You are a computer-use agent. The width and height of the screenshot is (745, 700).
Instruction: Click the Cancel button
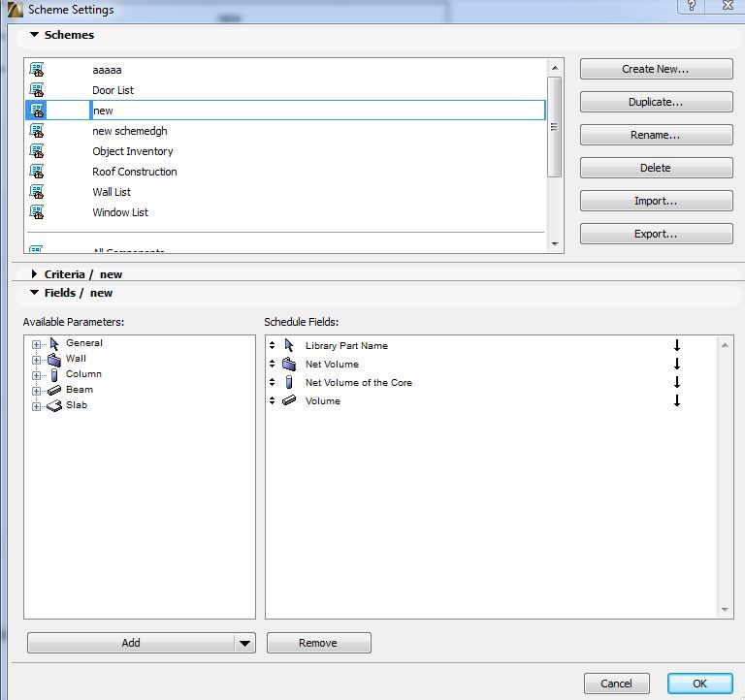616,684
